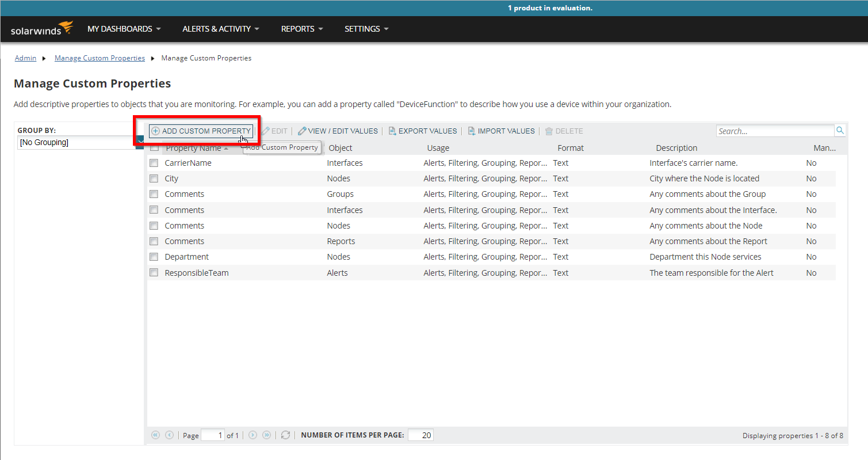Screen dimensions: 868x460
Task: Sort by Description column header
Action: click(x=676, y=148)
